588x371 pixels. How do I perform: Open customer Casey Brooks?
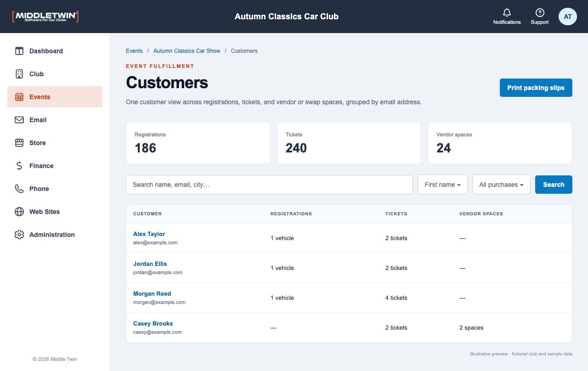[x=153, y=323]
